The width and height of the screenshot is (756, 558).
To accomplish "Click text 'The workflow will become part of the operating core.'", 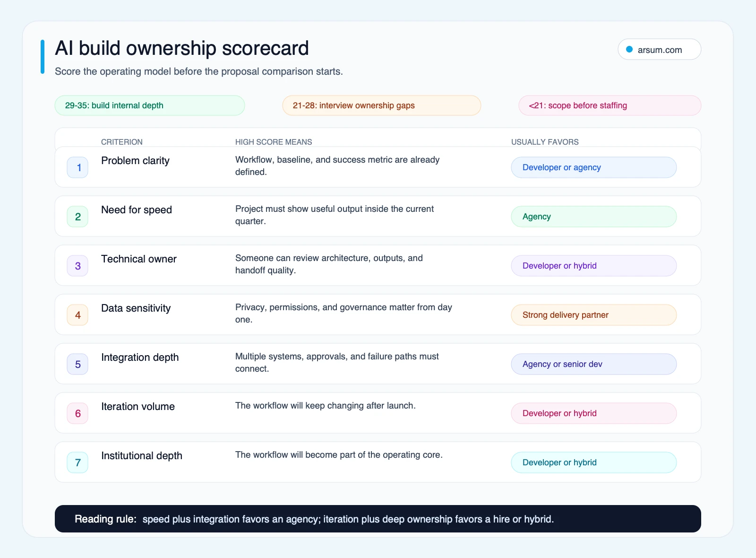I will point(339,455).
